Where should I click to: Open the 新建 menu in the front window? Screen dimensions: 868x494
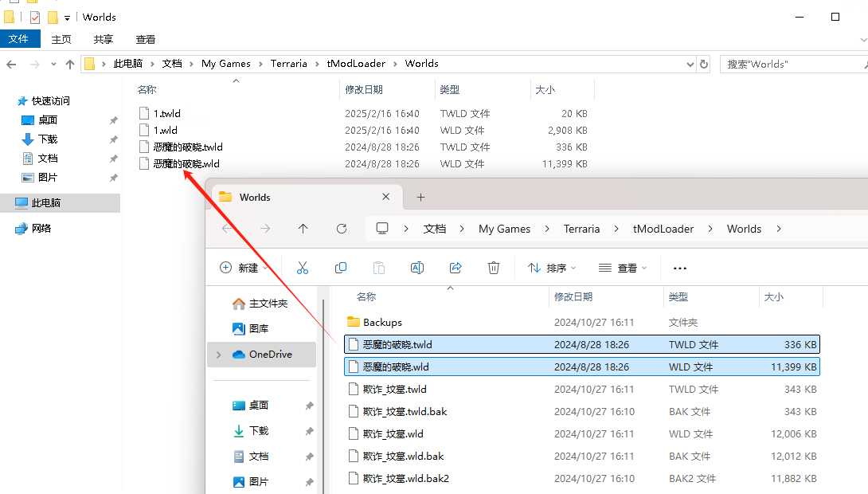pos(244,268)
